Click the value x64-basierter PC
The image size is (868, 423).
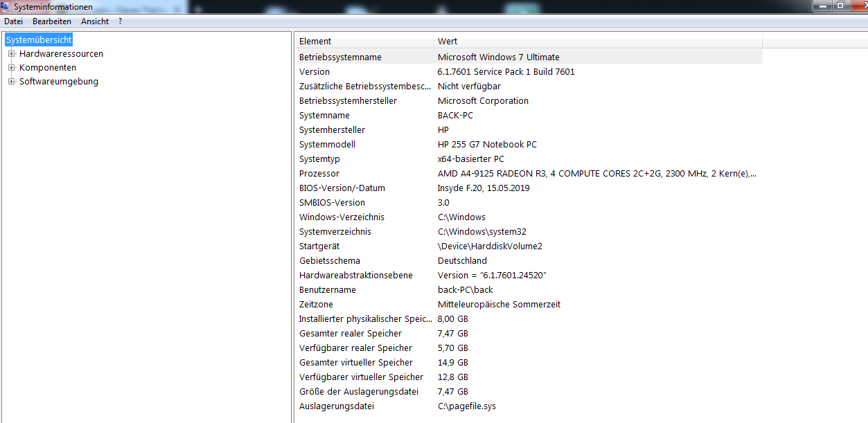coord(471,159)
